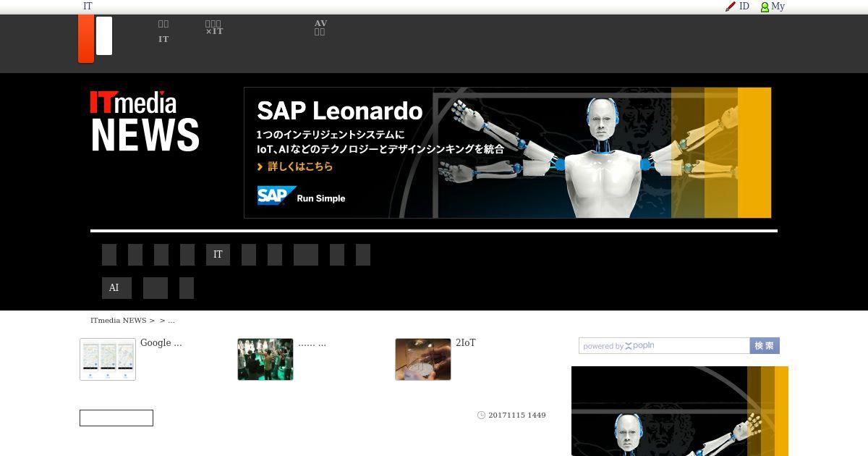Open the sidebar SAP robot advertisement
This screenshot has height=456, width=868.
tap(680, 411)
